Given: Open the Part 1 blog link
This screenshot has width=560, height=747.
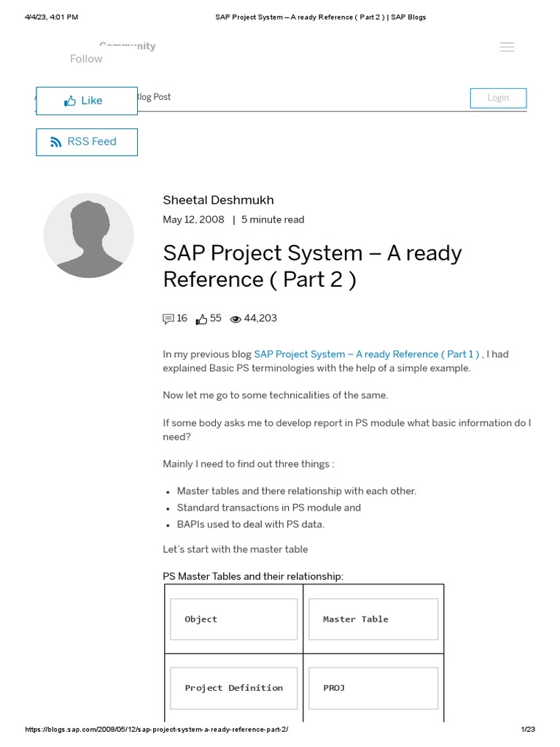Looking at the screenshot, I should (x=367, y=355).
